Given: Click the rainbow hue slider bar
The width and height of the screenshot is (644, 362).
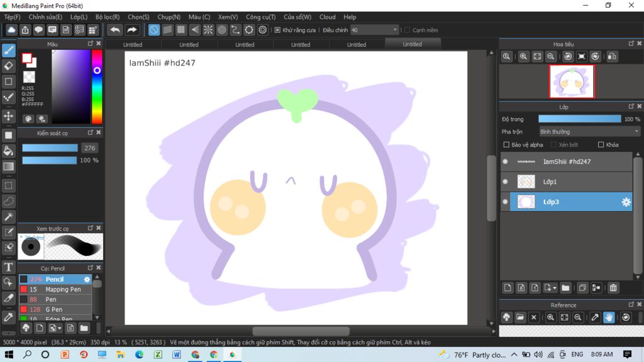Looking at the screenshot, I should pos(97,87).
